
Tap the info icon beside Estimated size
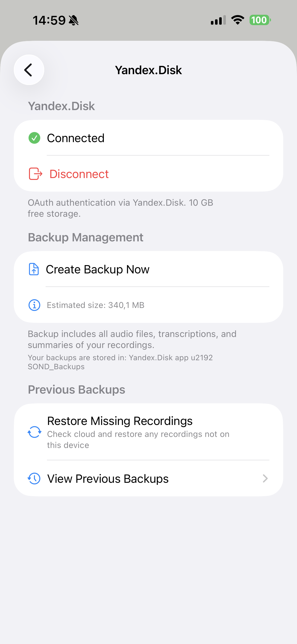pos(34,305)
